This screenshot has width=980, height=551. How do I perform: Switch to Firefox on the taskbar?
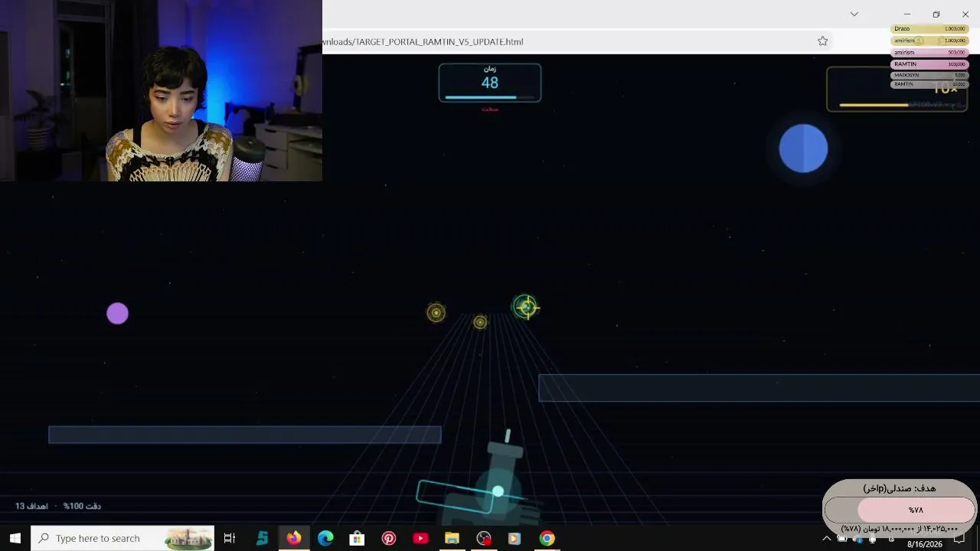pos(294,538)
